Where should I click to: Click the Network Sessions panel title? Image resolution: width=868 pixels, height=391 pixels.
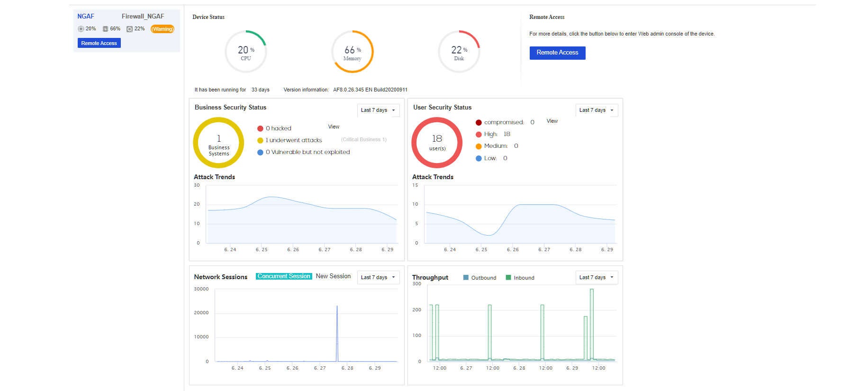tap(220, 277)
